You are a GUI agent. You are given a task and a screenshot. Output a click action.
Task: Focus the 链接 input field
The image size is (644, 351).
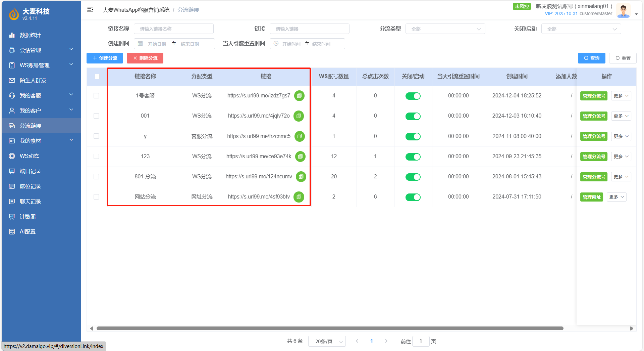tap(309, 29)
